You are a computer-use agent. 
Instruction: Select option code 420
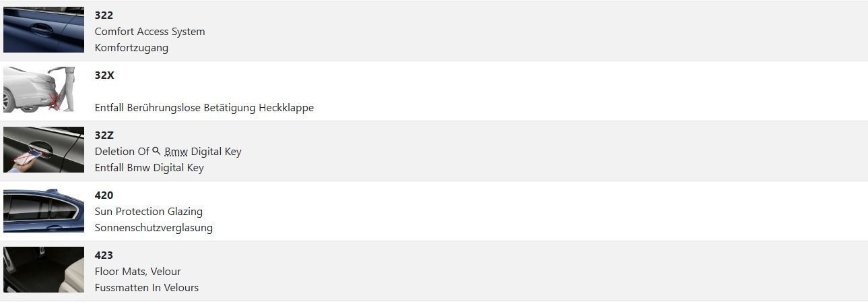pos(104,195)
